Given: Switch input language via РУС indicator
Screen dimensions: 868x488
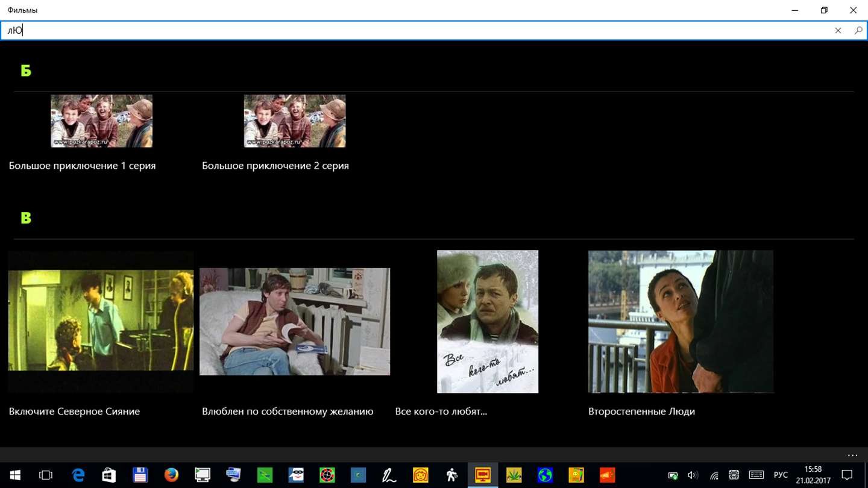Looking at the screenshot, I should click(x=781, y=475).
